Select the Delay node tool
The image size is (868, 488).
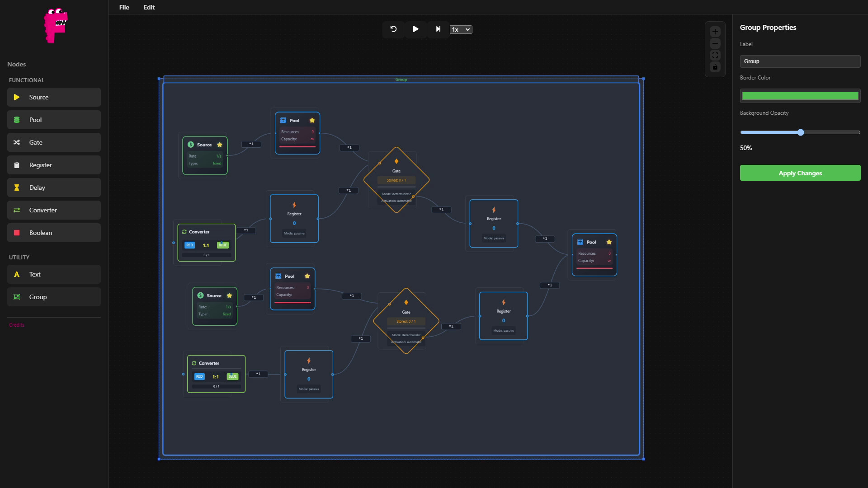point(54,187)
